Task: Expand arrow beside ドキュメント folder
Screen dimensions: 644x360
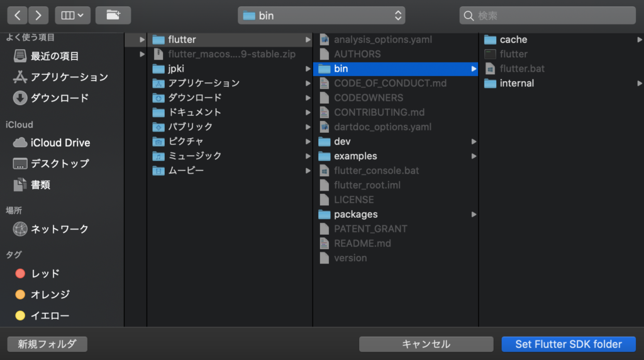Action: (x=308, y=112)
